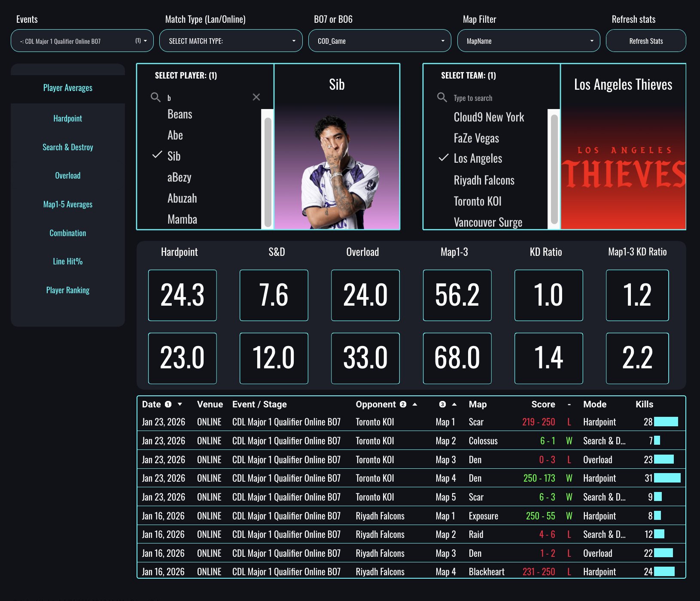Open the Events dropdown
The image size is (700, 601).
pos(82,41)
